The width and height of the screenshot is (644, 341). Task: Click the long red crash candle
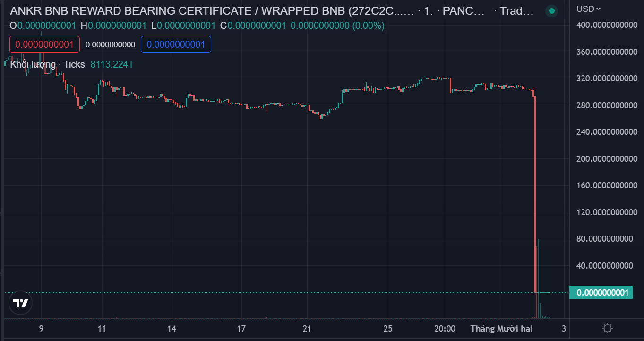535,195
